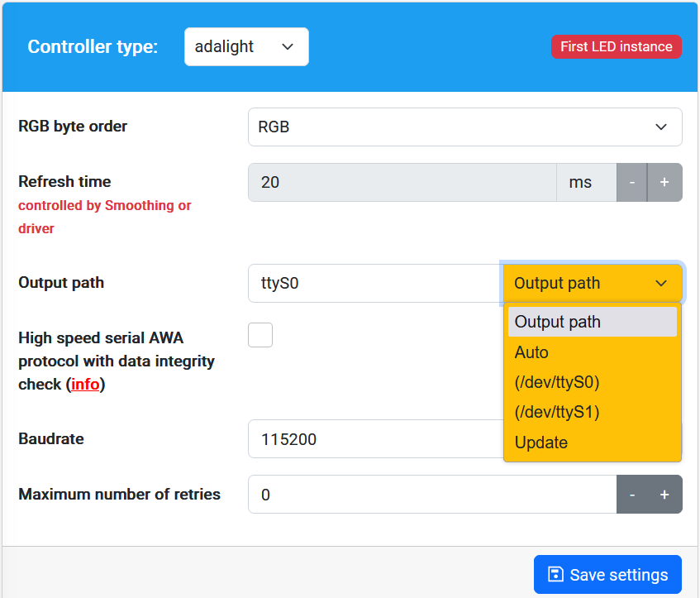Click the Baudrate 115200 input field

[x=374, y=439]
